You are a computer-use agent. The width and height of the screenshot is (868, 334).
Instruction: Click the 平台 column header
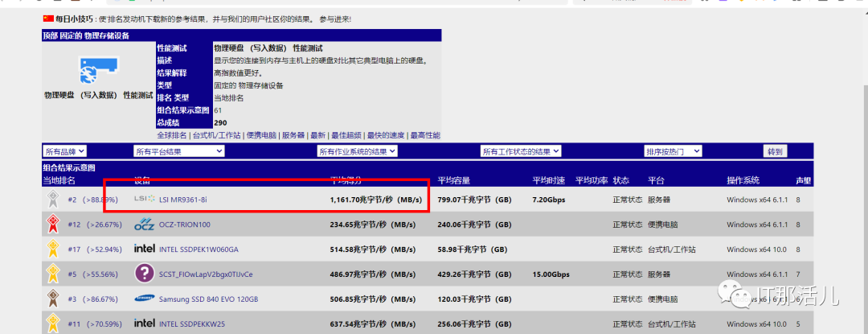656,180
